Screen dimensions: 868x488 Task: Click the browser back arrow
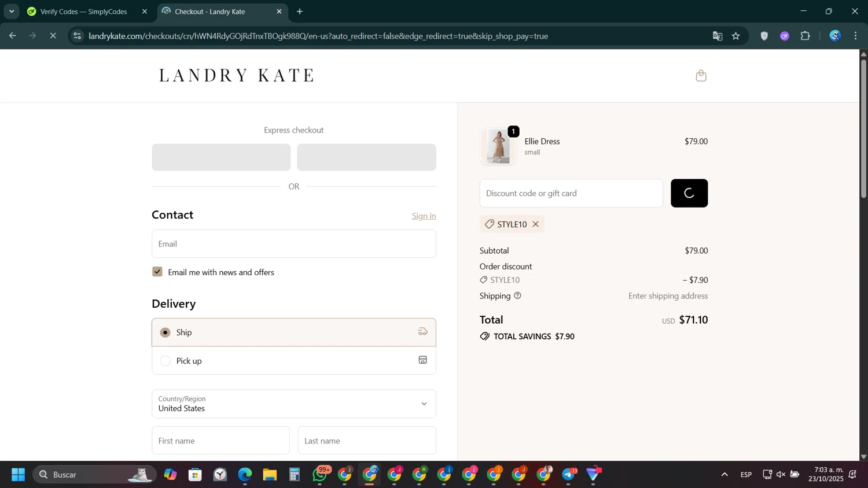click(x=12, y=36)
